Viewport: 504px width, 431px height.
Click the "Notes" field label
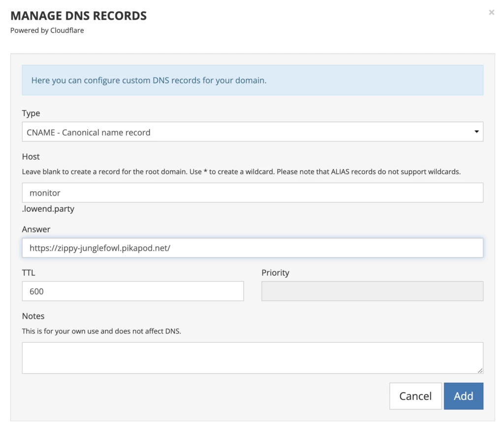pos(33,316)
